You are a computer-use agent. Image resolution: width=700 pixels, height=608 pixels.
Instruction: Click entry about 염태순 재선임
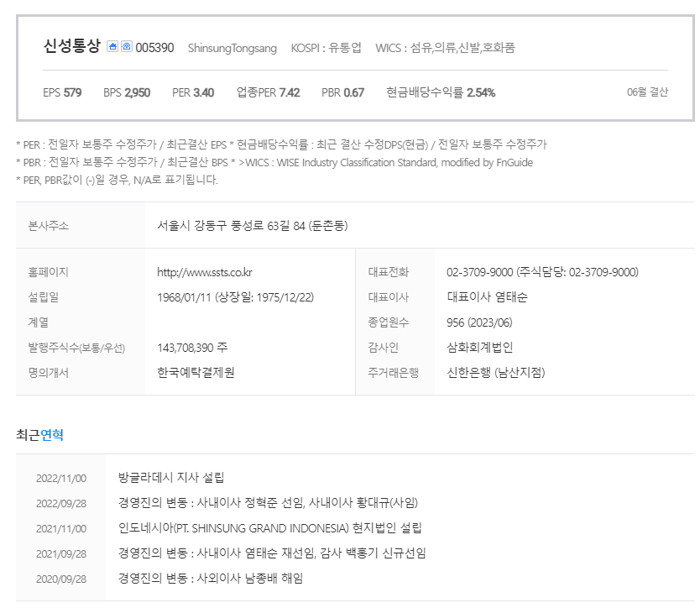point(272,553)
